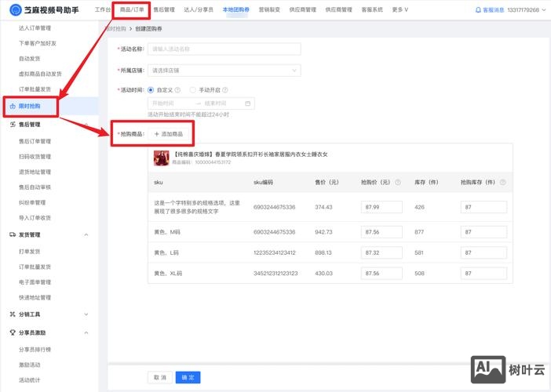Open the 本地团购券 tab
This screenshot has height=392, width=551.
[236, 10]
